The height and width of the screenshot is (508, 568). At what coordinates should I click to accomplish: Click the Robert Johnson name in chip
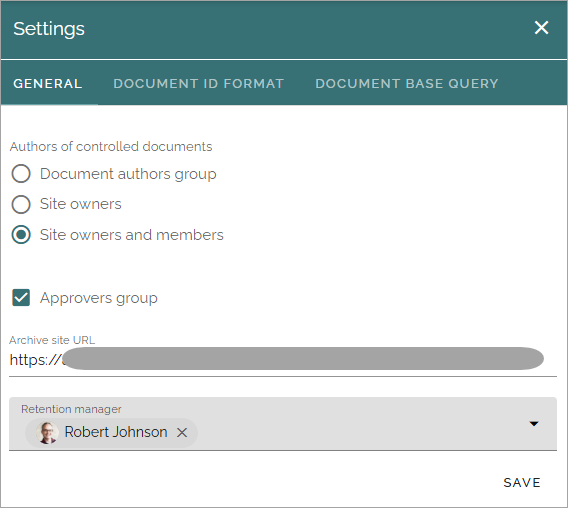(x=116, y=432)
